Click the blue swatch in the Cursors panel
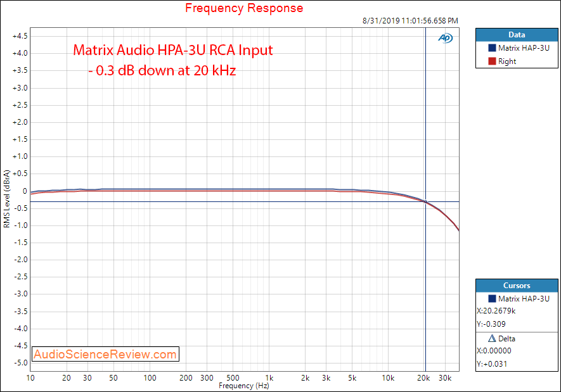The width and height of the screenshot is (561, 392). 492,298
